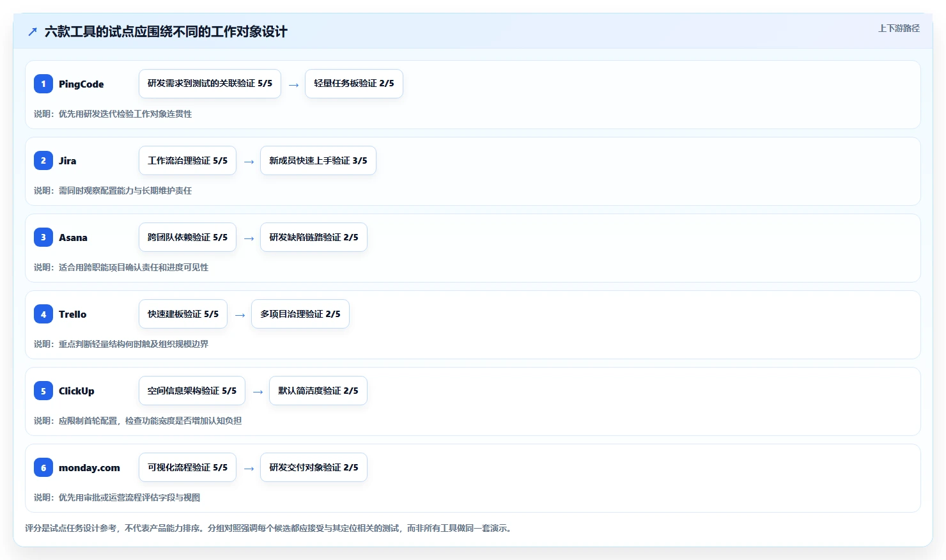The image size is (946, 560).
Task: Click the note 需同时观察配置能力与长期维护责任
Action: (x=112, y=191)
